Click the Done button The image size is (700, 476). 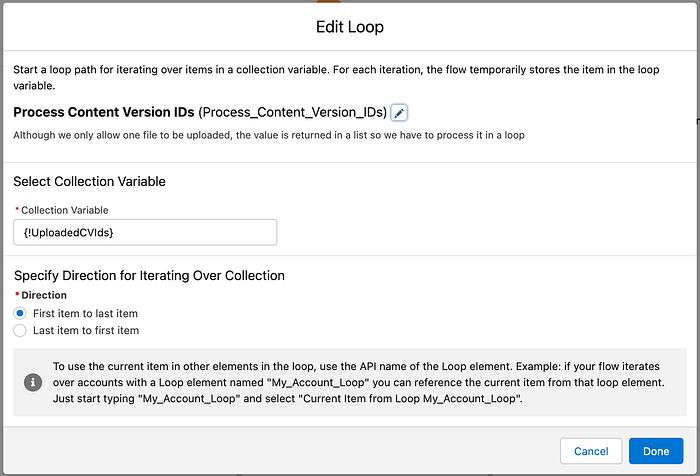pyautogui.click(x=656, y=451)
